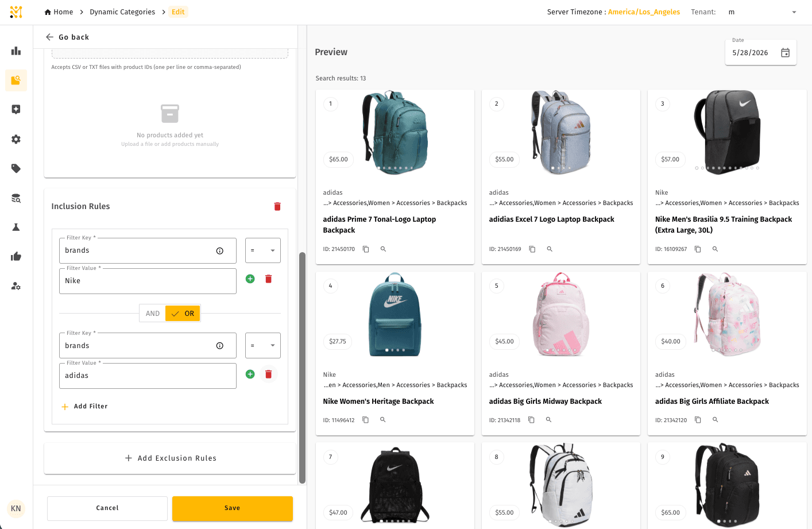Delete the Nike filter row
Viewport: 812px width, 529px height.
tap(268, 279)
